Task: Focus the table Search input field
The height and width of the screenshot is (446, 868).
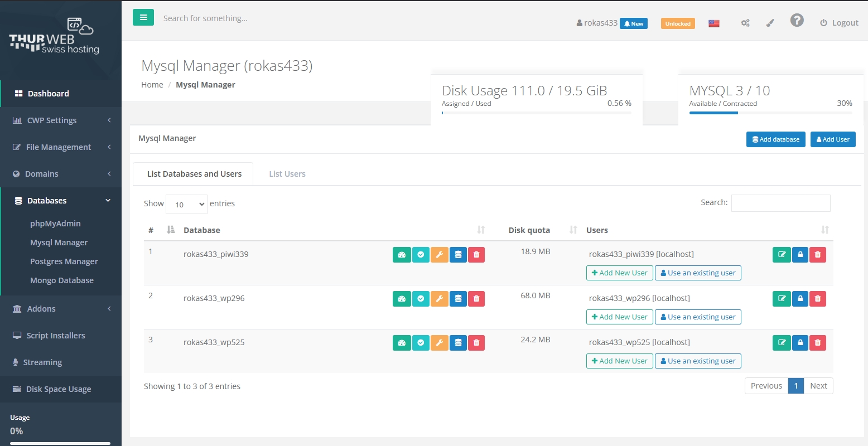Action: pos(780,203)
